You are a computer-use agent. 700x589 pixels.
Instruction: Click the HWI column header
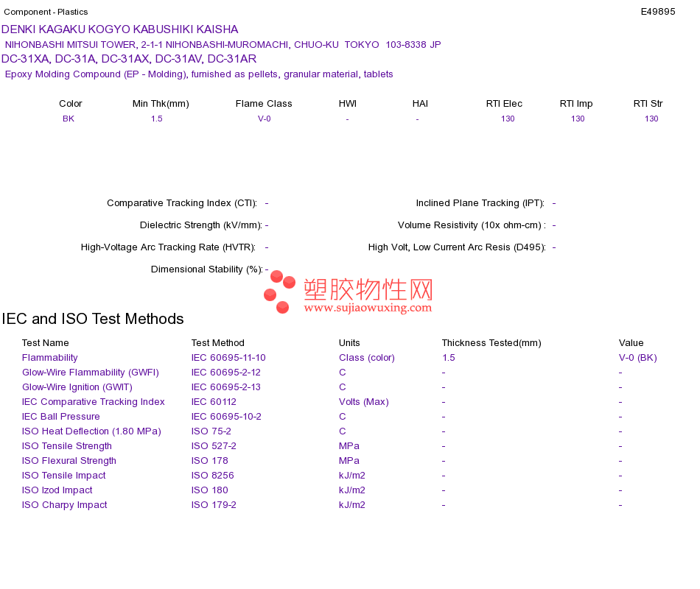(x=347, y=104)
